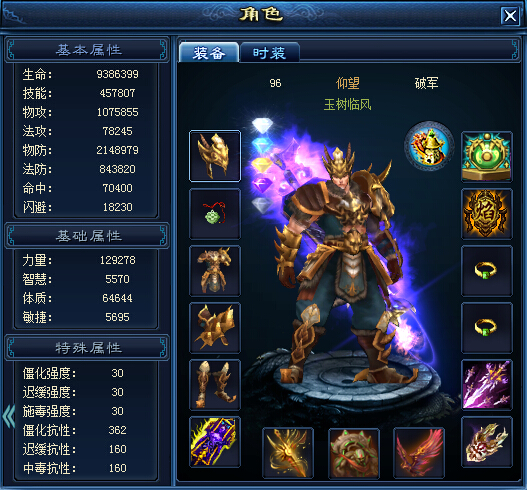Screen dimensions: 527x490
Task: Select the purple weapon slot icon
Action: point(215,442)
